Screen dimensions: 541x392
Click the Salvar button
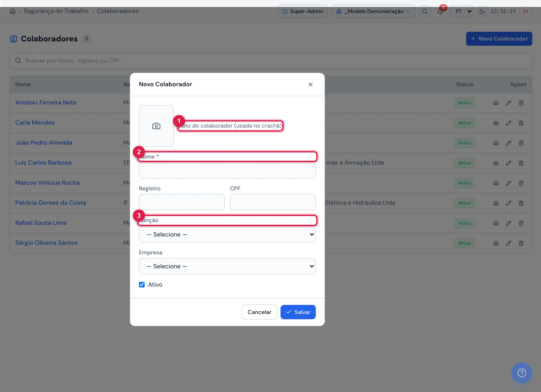(x=298, y=312)
